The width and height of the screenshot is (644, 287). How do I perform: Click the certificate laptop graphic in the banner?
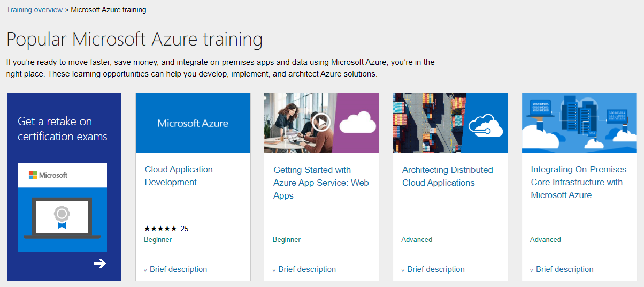62,217
